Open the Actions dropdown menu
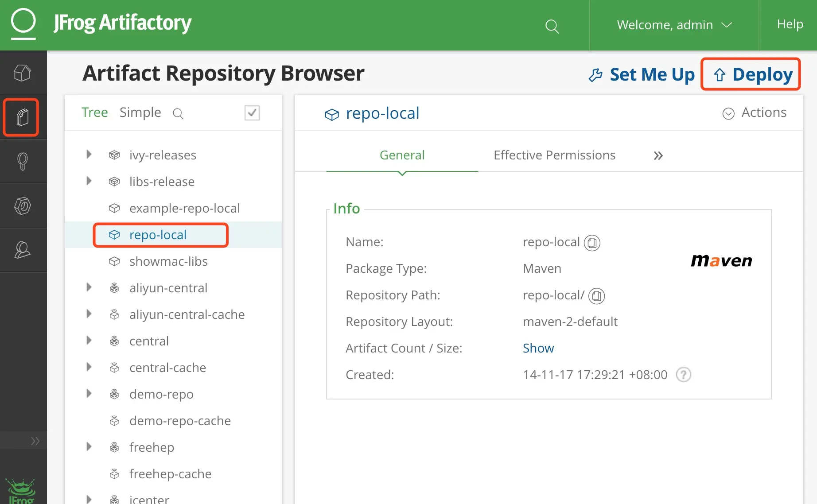The width and height of the screenshot is (817, 504). (x=755, y=113)
